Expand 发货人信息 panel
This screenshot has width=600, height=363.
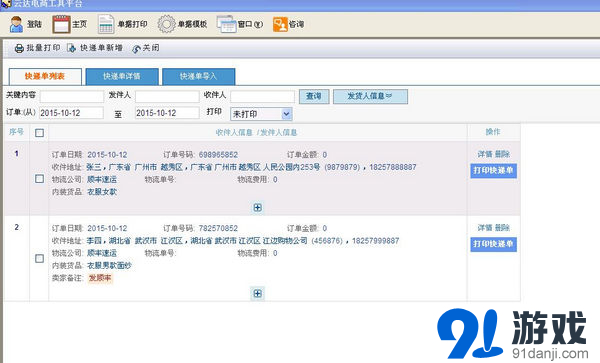click(x=370, y=96)
